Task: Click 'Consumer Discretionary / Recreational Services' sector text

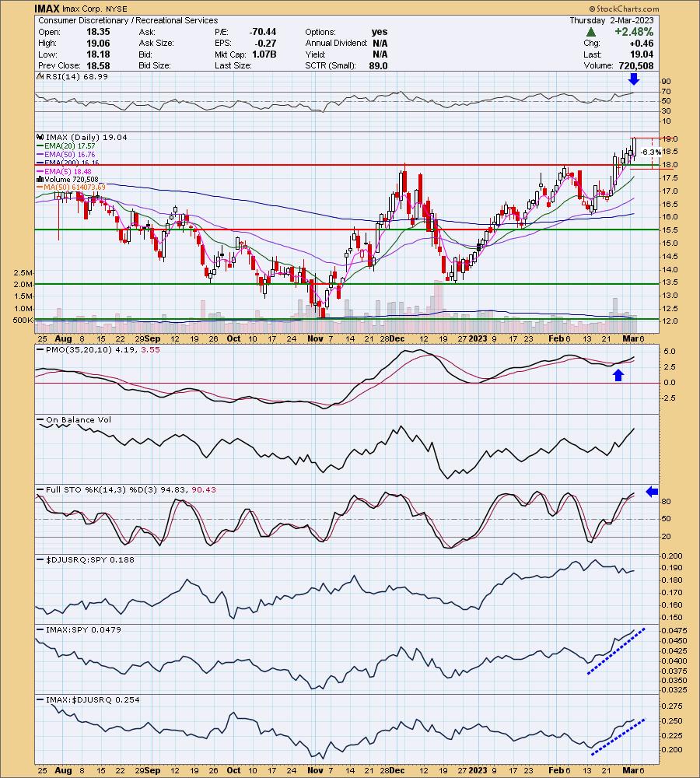Action: (x=128, y=20)
